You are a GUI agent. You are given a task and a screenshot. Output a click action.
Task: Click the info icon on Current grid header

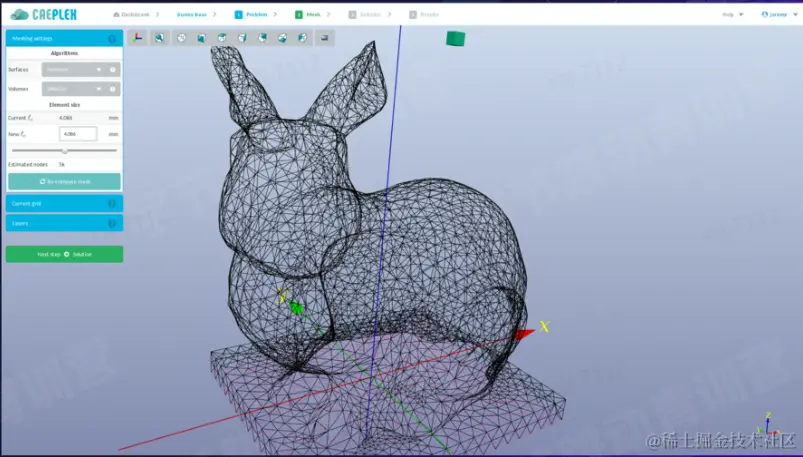(112, 204)
